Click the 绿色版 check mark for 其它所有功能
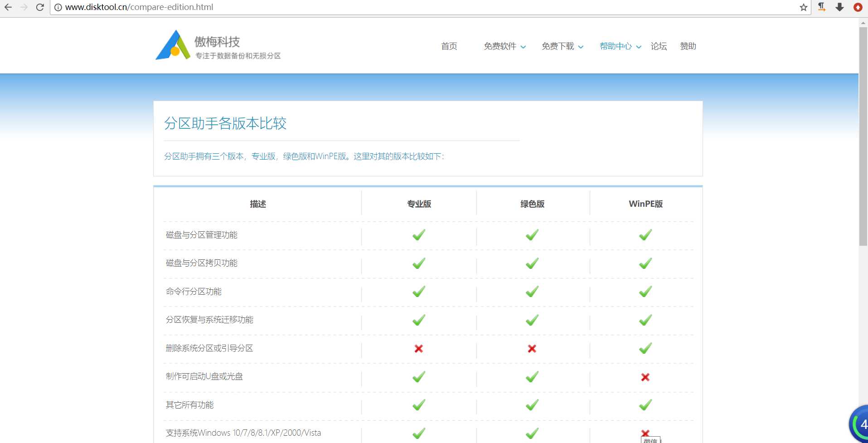The height and width of the screenshot is (443, 868). click(x=532, y=405)
